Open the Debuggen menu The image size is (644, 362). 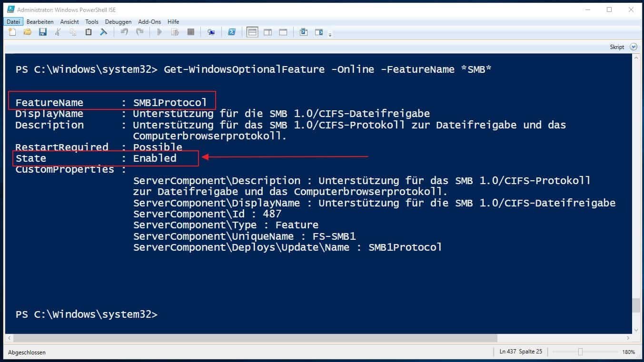(x=118, y=22)
